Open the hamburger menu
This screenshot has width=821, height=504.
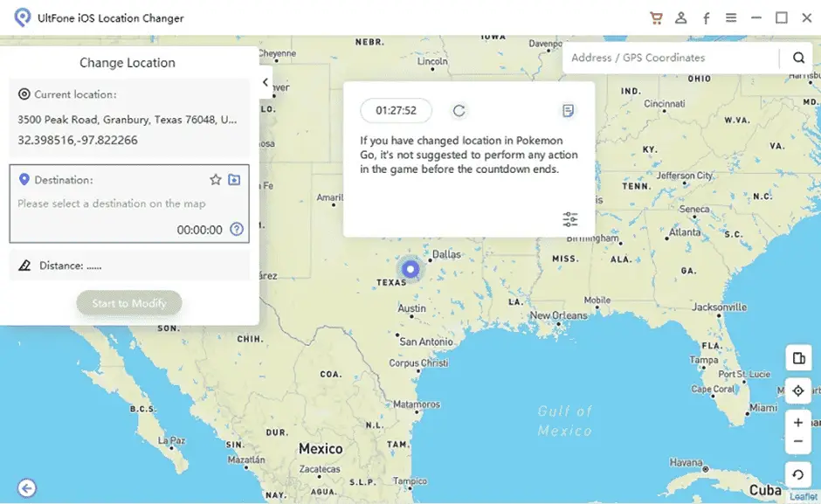click(731, 17)
